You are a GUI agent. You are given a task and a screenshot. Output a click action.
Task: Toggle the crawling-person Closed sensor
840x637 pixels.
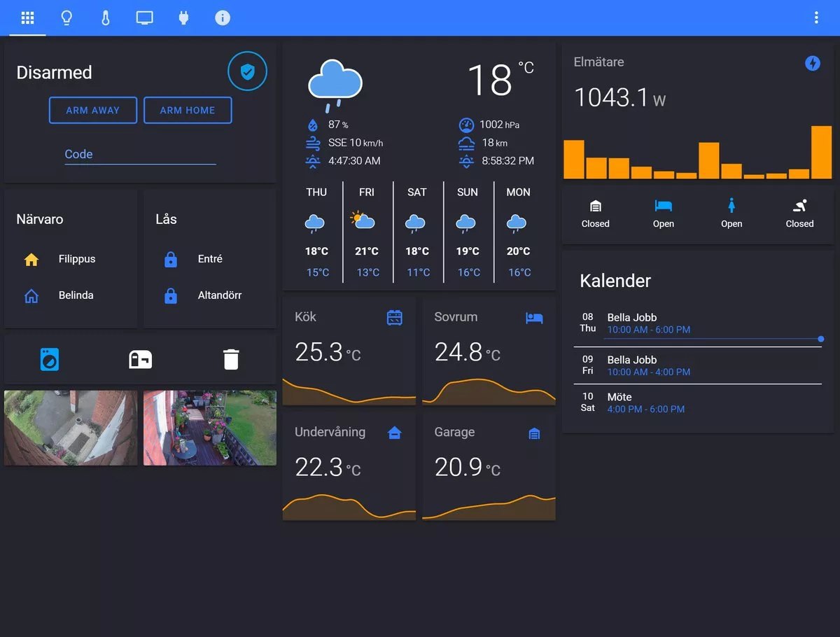(x=799, y=214)
